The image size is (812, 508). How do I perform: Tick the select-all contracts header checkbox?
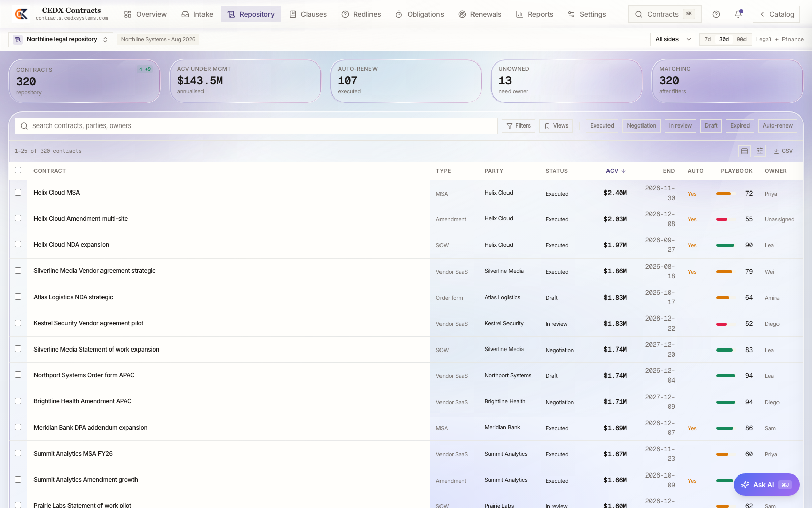[18, 170]
